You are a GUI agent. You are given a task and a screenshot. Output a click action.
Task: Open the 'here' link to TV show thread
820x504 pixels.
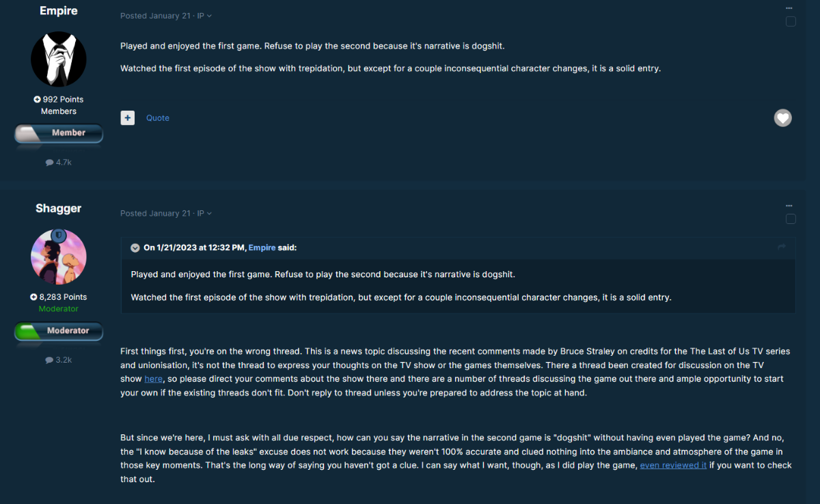153,378
